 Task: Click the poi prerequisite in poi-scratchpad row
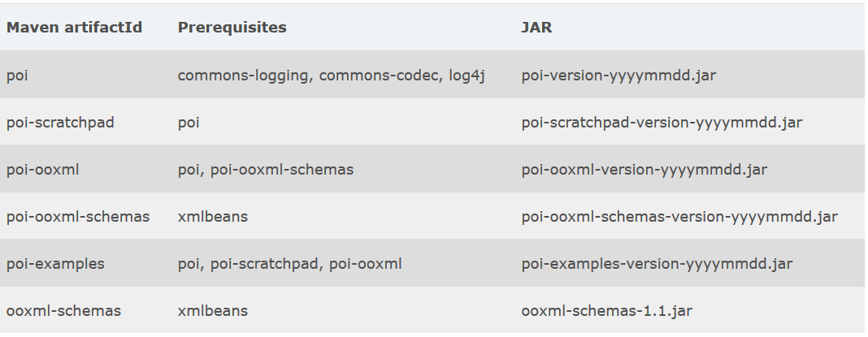tap(189, 123)
